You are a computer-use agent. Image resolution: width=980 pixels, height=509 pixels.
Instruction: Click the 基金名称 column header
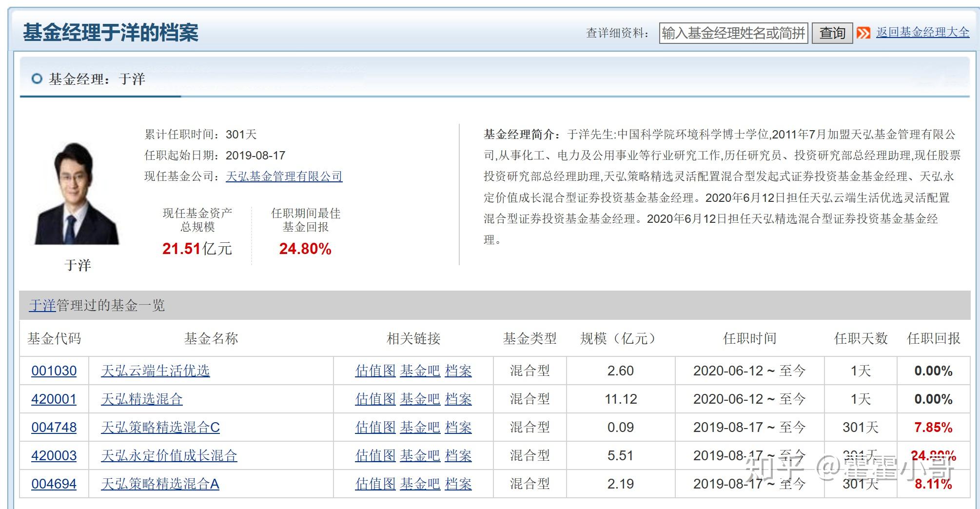click(x=211, y=339)
